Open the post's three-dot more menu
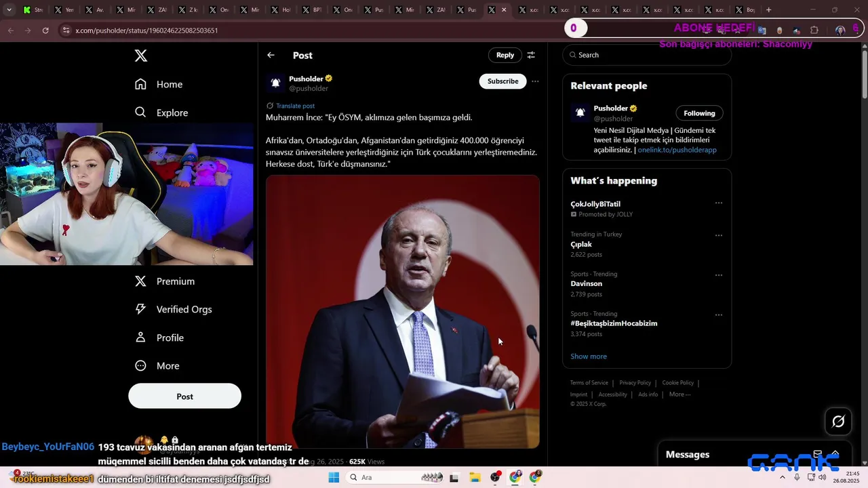 click(535, 81)
